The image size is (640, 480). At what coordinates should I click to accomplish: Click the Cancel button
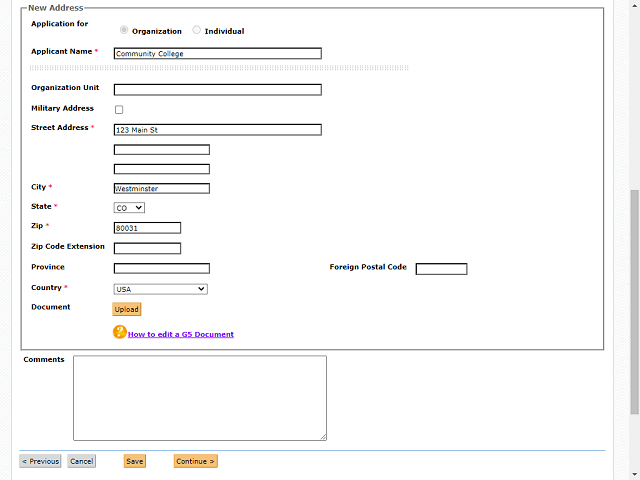click(x=81, y=461)
